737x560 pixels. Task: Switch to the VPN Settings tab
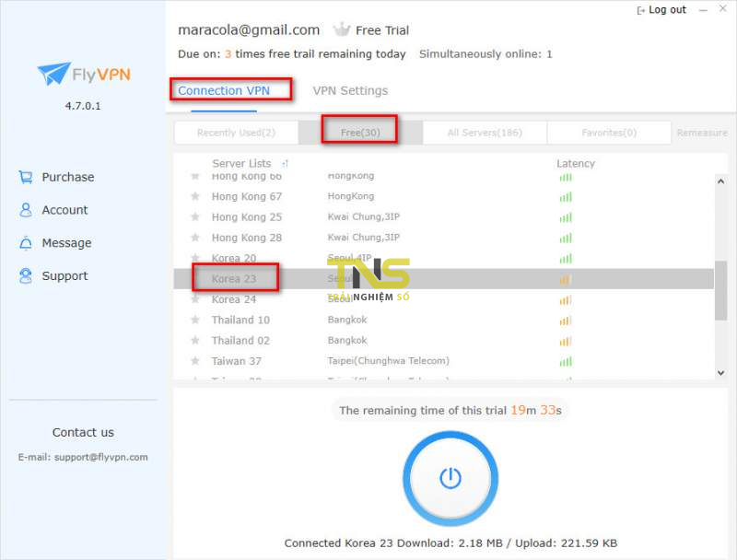(351, 90)
